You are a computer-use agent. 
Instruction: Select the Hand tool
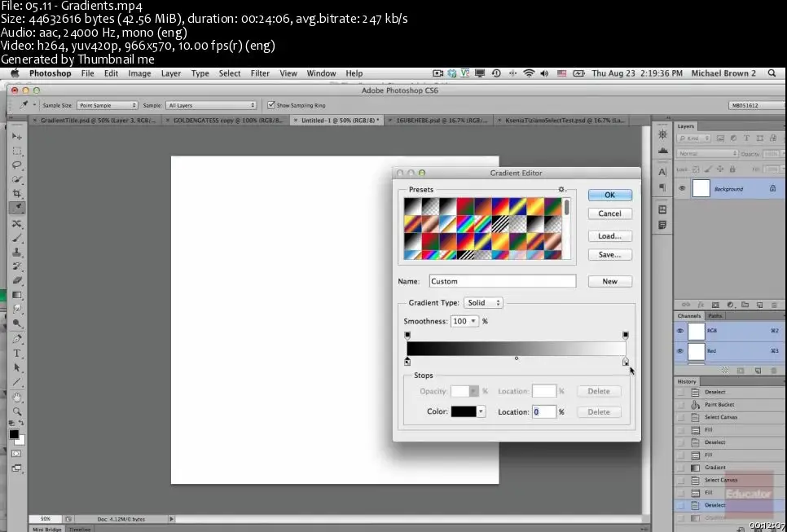16,398
